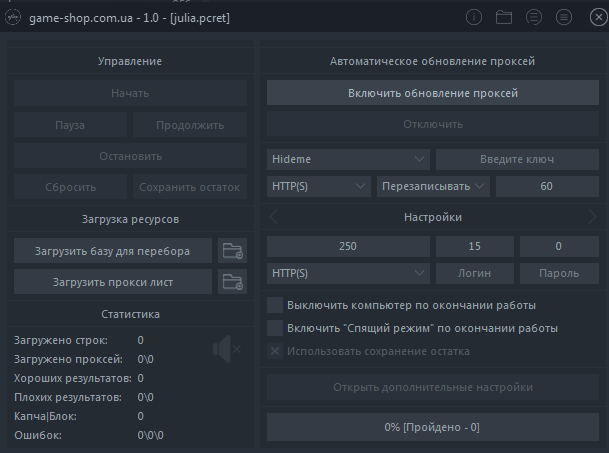Click the Сбросить button
Image resolution: width=609 pixels, height=453 pixels.
tap(70, 187)
